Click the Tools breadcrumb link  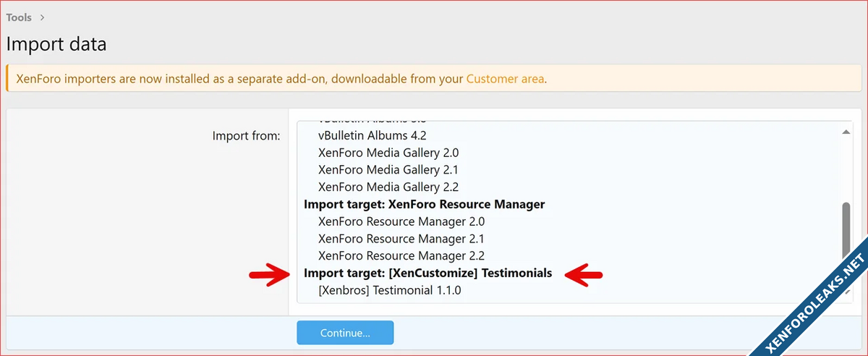19,17
